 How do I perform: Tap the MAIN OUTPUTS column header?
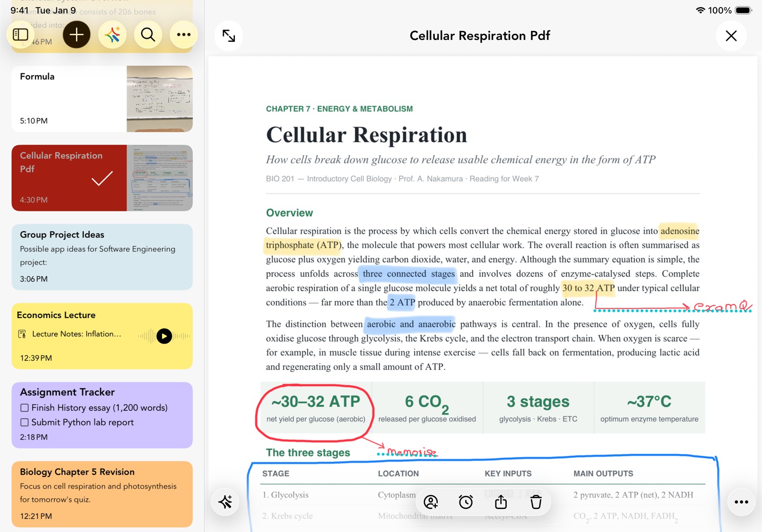pos(603,473)
